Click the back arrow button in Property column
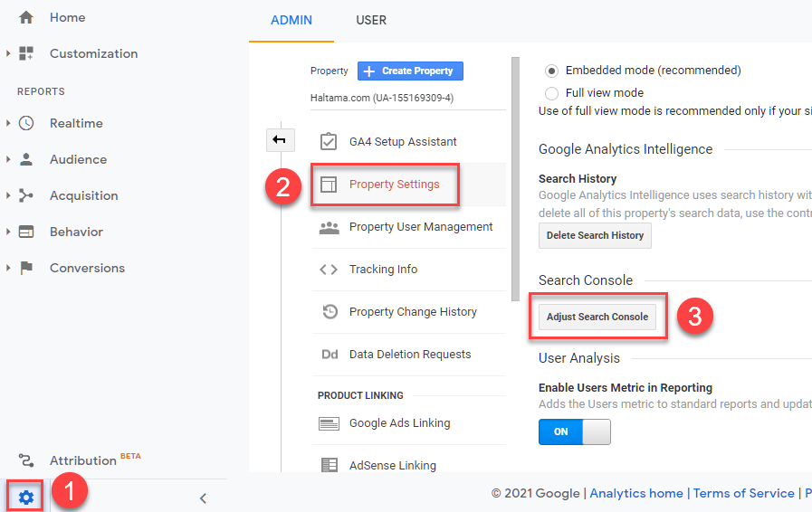Screen dimensions: 812x512 tap(280, 140)
